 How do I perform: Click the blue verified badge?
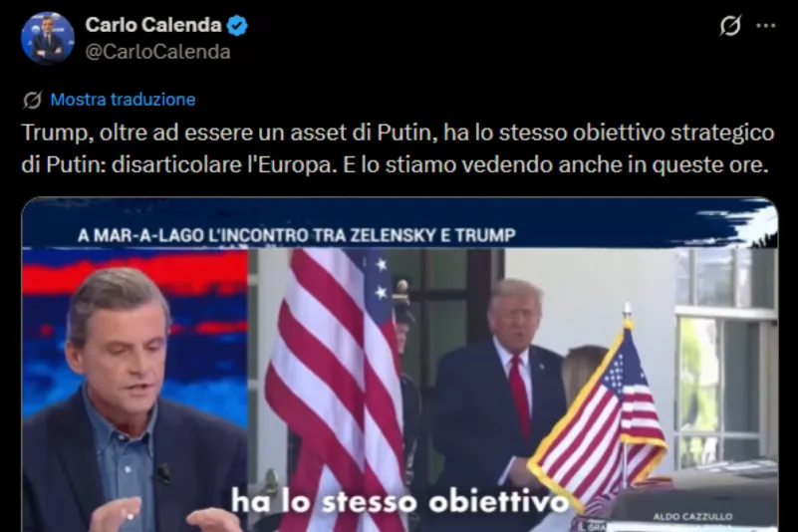pos(237,26)
